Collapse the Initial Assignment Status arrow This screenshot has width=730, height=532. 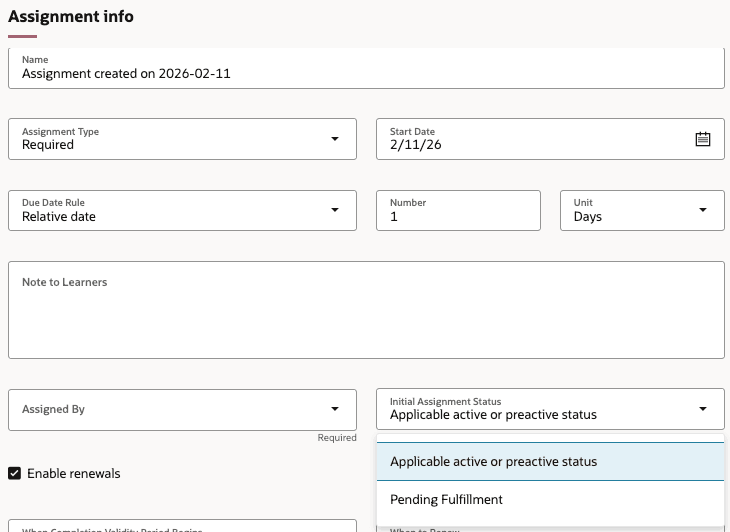click(x=703, y=409)
